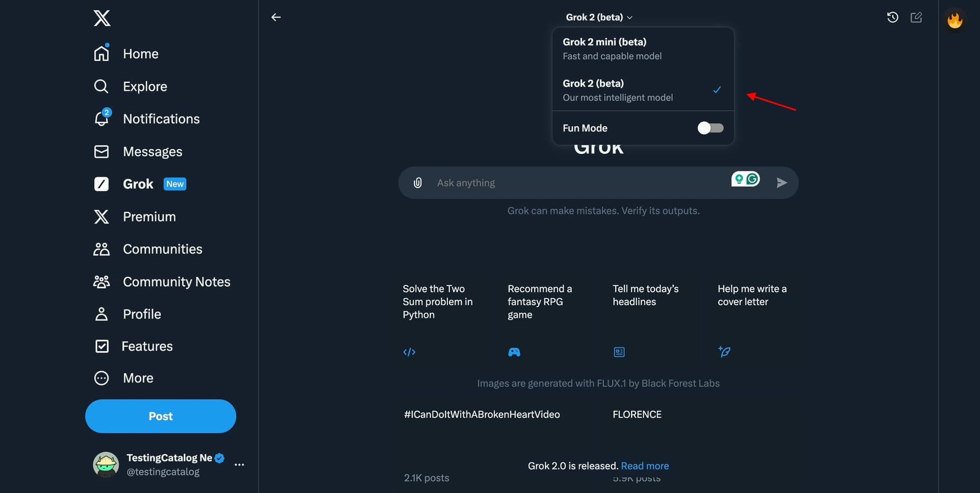Open Messages from the sidebar

(x=138, y=152)
